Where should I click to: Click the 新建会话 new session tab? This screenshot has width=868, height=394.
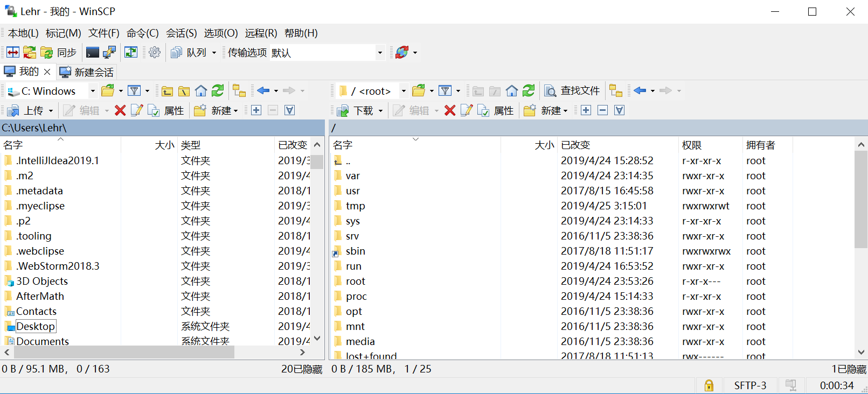86,72
